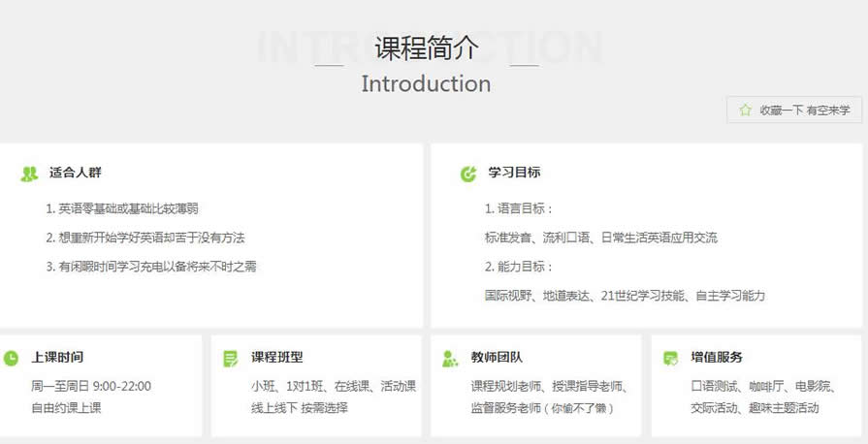Click the 教师团队 card title
The width and height of the screenshot is (868, 444).
point(497,357)
